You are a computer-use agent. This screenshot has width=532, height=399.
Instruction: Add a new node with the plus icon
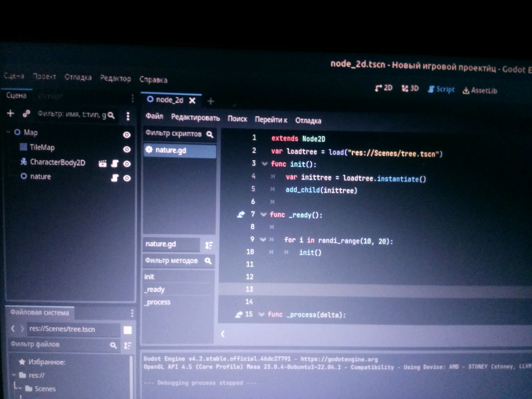click(10, 113)
